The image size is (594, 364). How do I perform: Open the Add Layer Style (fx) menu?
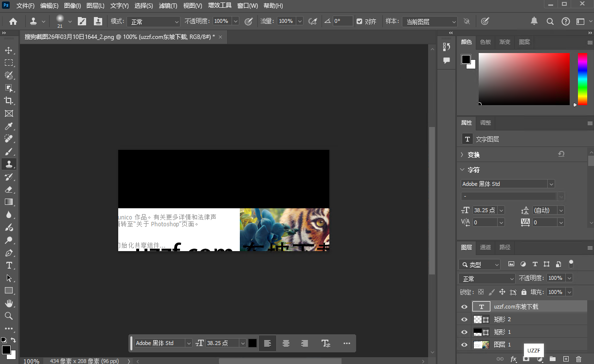coord(514,359)
